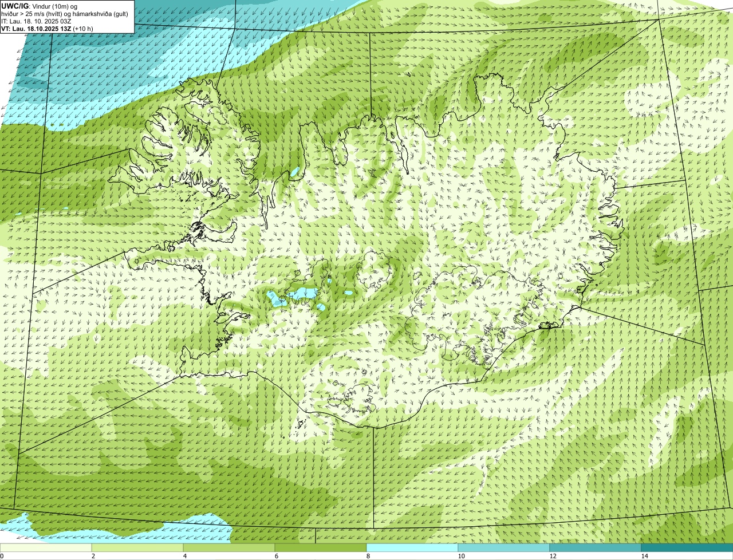Click the legend scale label "4"
Screen dimensions: 733x560
pos(184,556)
